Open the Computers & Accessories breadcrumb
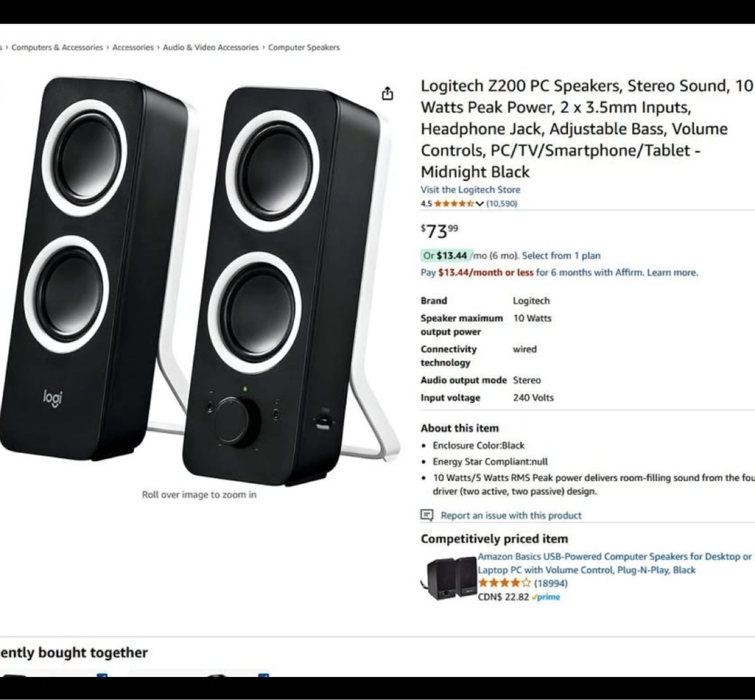Image resolution: width=755 pixels, height=700 pixels. 57,47
